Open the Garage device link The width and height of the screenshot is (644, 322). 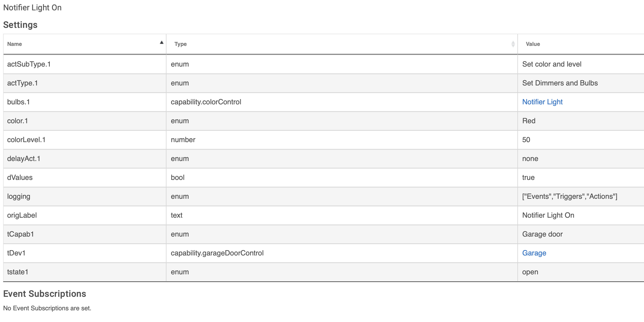tap(534, 253)
